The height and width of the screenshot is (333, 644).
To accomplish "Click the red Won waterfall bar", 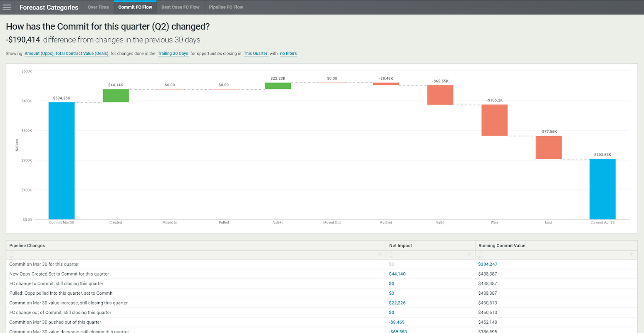I will (x=494, y=120).
